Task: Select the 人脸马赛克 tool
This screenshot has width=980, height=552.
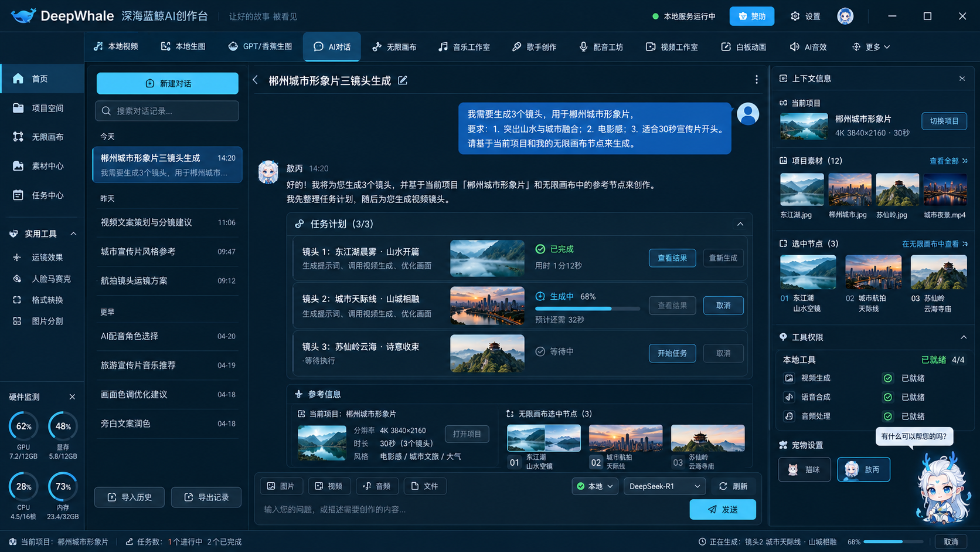Action: click(x=42, y=279)
